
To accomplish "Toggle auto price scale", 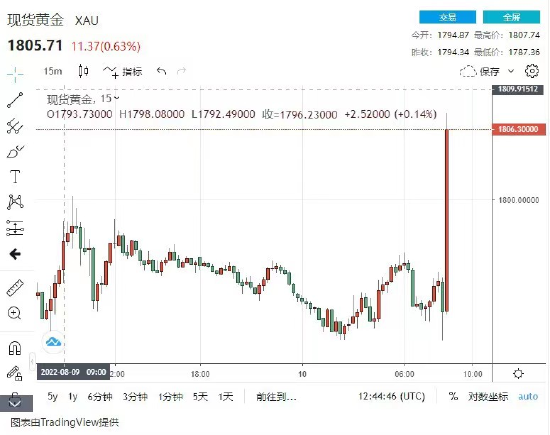I will [x=528, y=396].
